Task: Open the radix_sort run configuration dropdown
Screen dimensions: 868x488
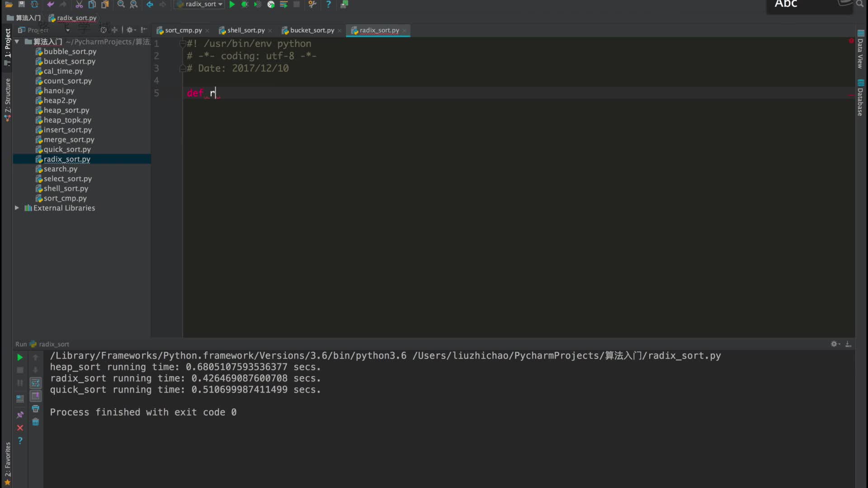Action: coord(200,4)
